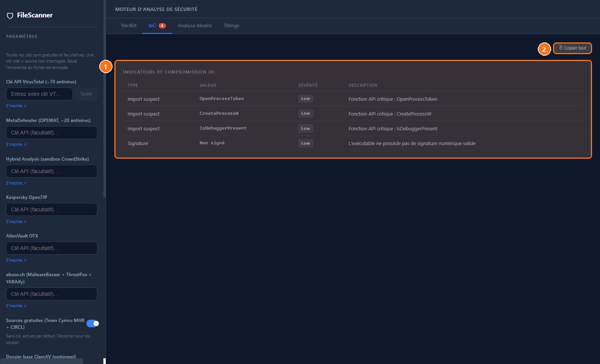Click the VALEUR column header

click(x=208, y=85)
